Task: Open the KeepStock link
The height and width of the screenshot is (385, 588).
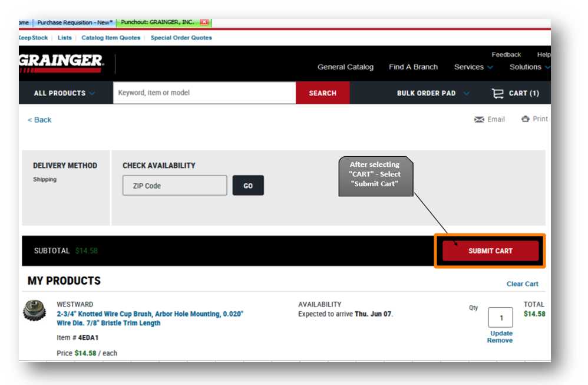Action: (x=33, y=38)
